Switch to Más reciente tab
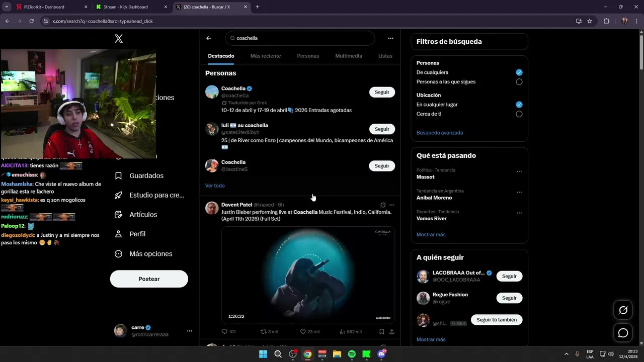 tap(266, 56)
